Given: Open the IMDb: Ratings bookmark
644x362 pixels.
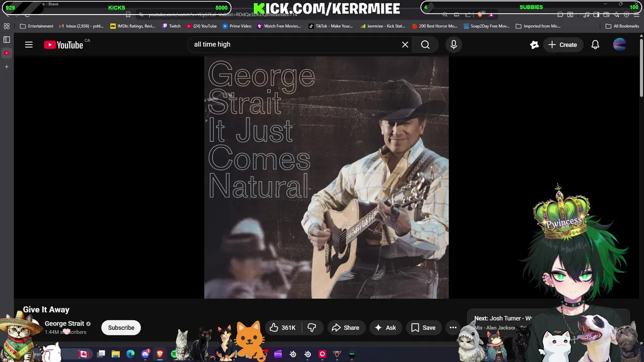Looking at the screenshot, I should [133, 26].
